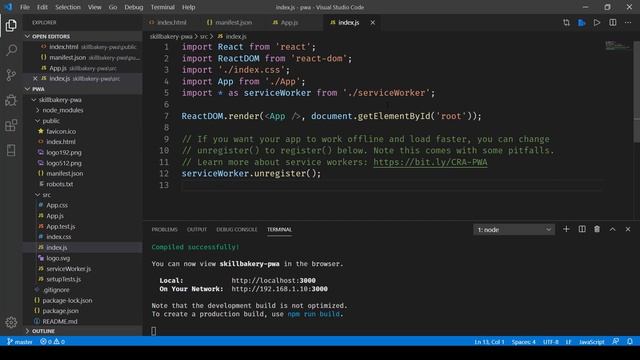
Task: Open the https://bit.ly/CRA-PWA link in code
Action: (430, 162)
